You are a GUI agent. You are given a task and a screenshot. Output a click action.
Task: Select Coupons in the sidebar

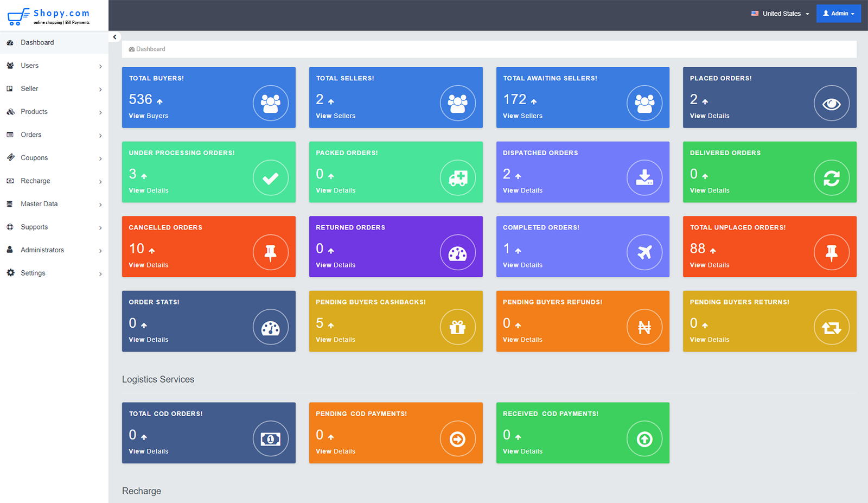(54, 158)
